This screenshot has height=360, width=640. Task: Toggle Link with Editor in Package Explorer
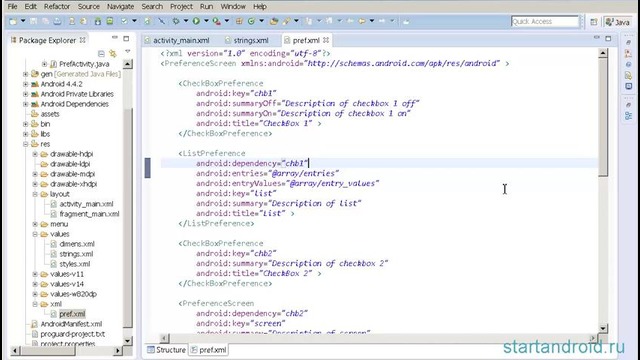[113, 53]
